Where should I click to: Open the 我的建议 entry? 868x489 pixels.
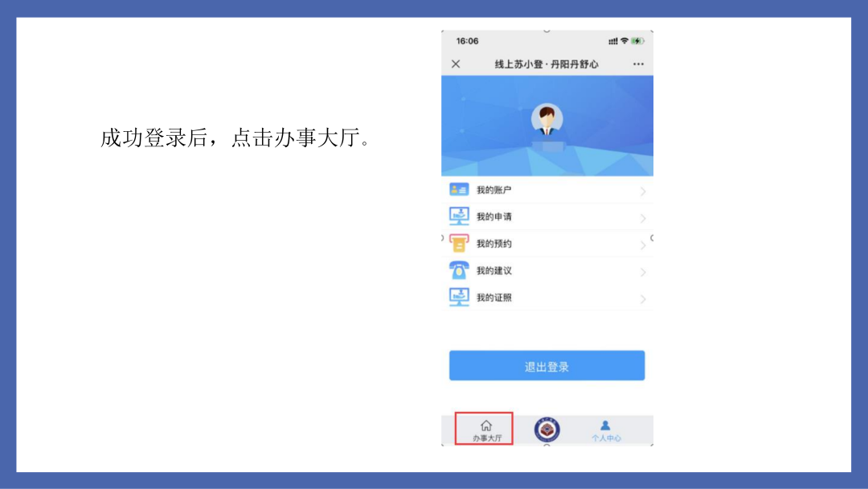[x=547, y=271]
